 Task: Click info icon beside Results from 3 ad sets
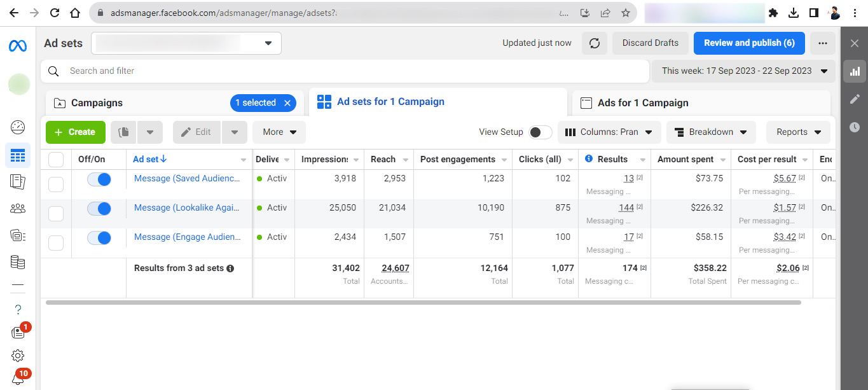(x=230, y=268)
